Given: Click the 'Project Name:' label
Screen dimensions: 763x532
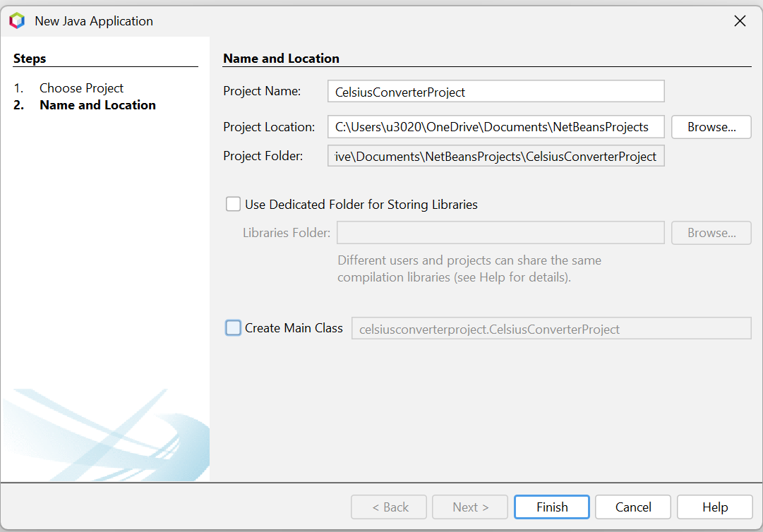Looking at the screenshot, I should [x=262, y=91].
